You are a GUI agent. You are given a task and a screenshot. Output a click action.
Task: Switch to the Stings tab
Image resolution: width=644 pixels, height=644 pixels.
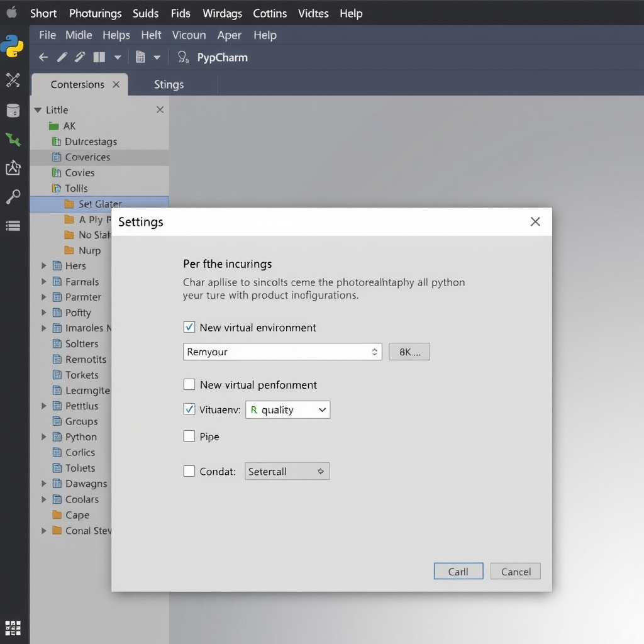169,84
